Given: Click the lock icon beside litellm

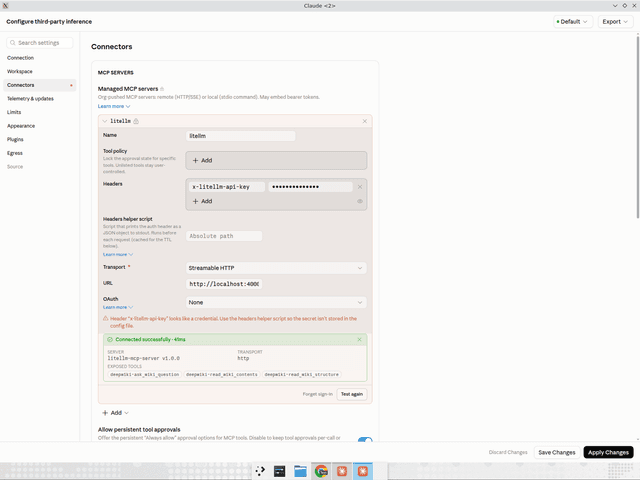Looking at the screenshot, I should (136, 121).
